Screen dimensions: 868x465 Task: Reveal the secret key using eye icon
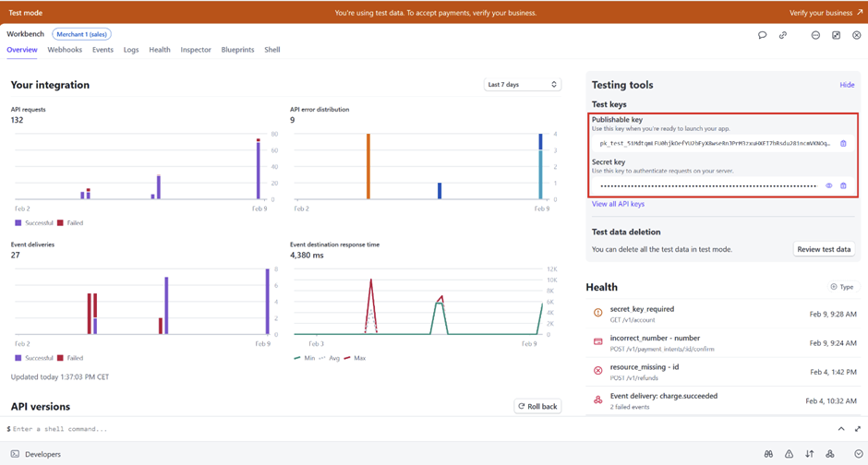point(828,186)
